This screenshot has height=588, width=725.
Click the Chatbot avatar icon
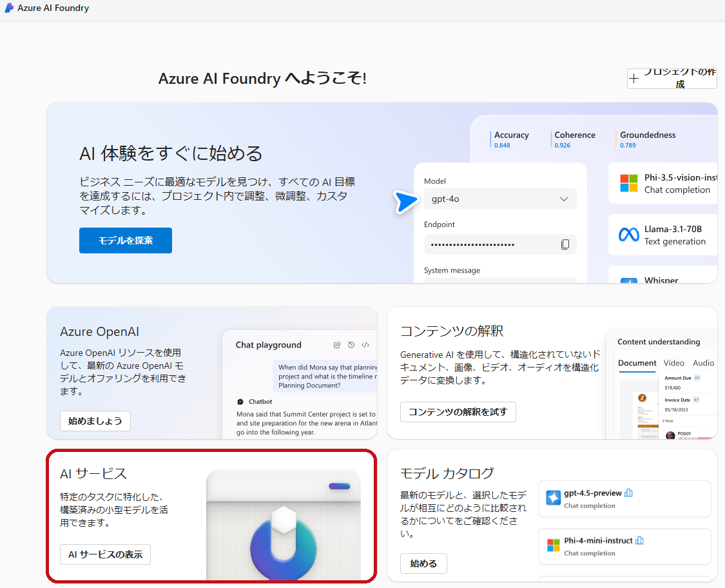click(x=240, y=402)
